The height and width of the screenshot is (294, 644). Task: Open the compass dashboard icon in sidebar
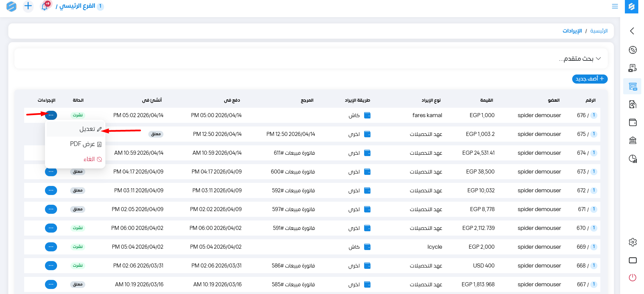pos(633,50)
